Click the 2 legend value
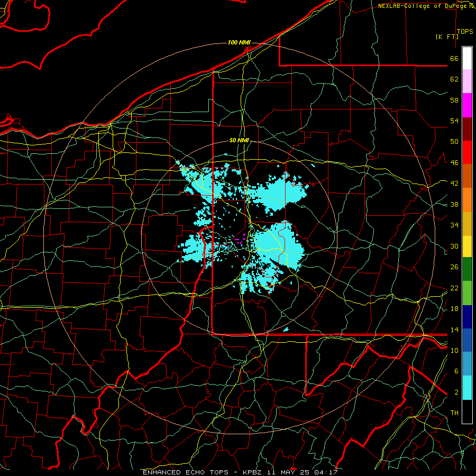The height and width of the screenshot is (476, 476). pyautogui.click(x=456, y=392)
